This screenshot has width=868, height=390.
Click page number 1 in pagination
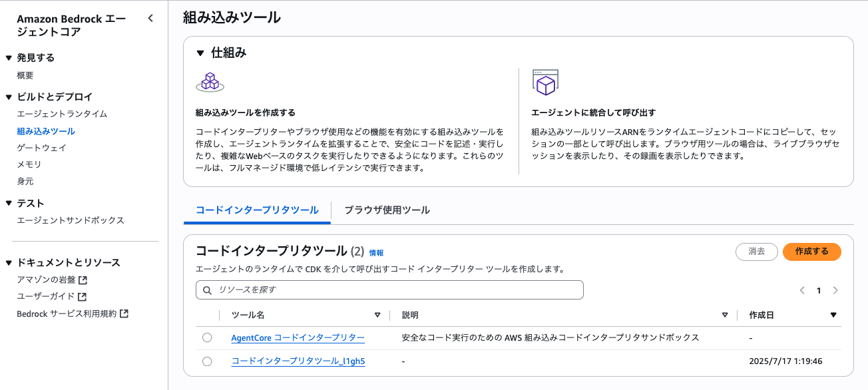coord(819,290)
